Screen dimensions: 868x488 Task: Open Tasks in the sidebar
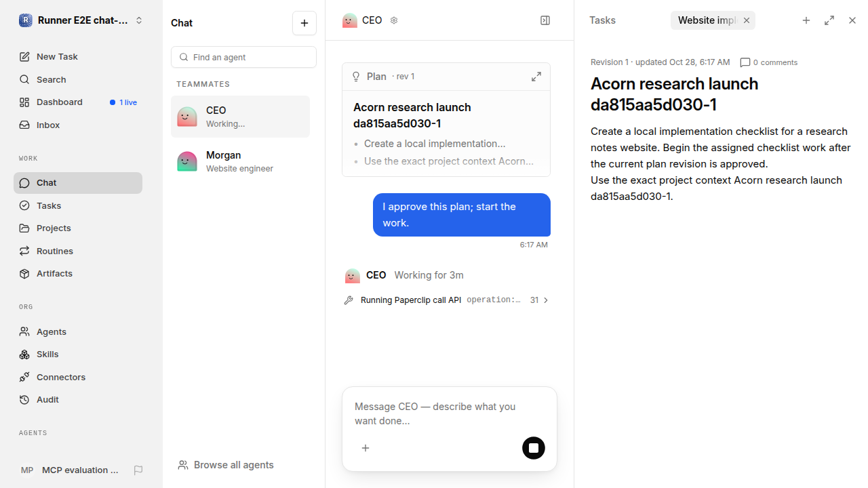click(x=78, y=205)
